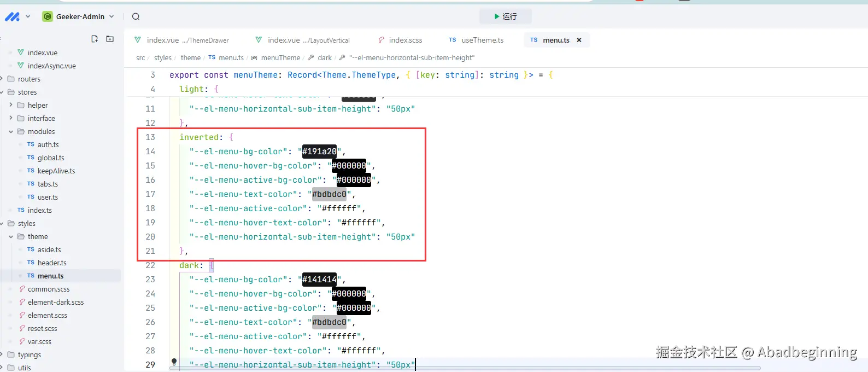Click the #191a20 color swatch on line 14

tap(319, 152)
